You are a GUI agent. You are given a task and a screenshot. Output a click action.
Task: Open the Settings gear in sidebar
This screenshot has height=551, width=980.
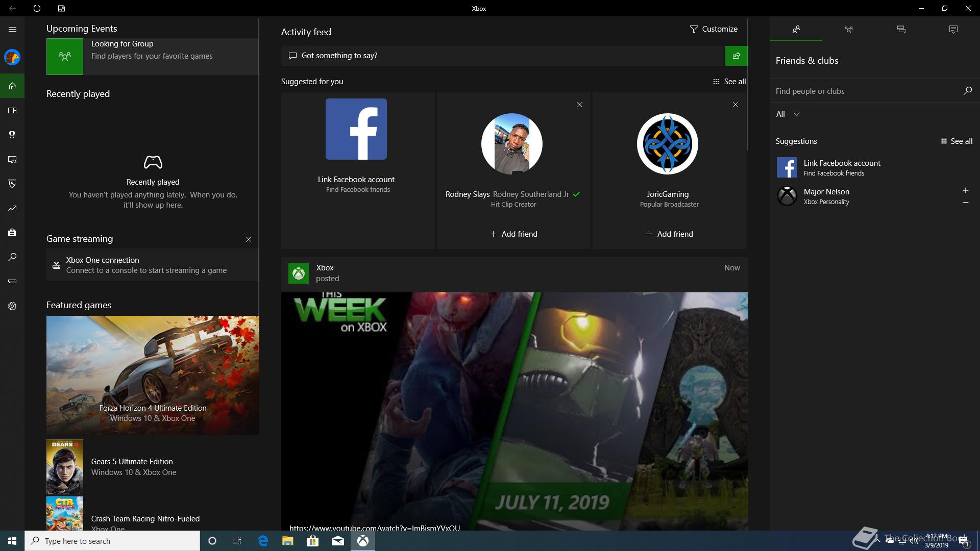(x=12, y=306)
